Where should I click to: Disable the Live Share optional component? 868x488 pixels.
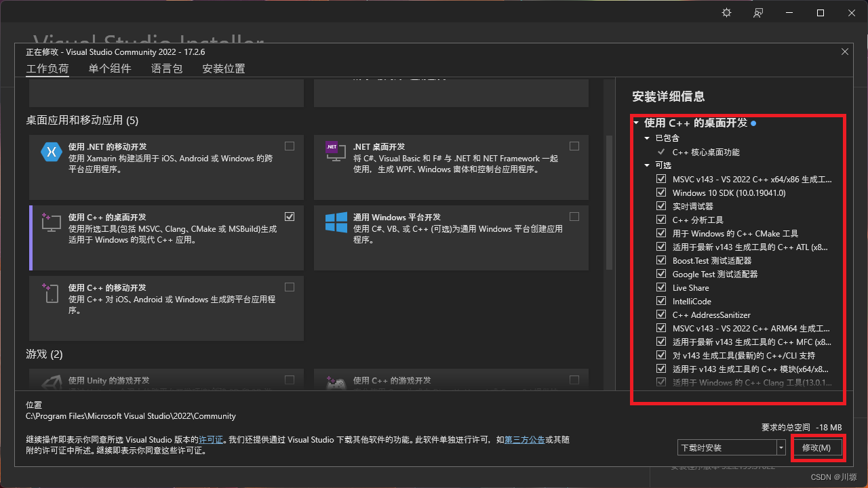pos(661,287)
